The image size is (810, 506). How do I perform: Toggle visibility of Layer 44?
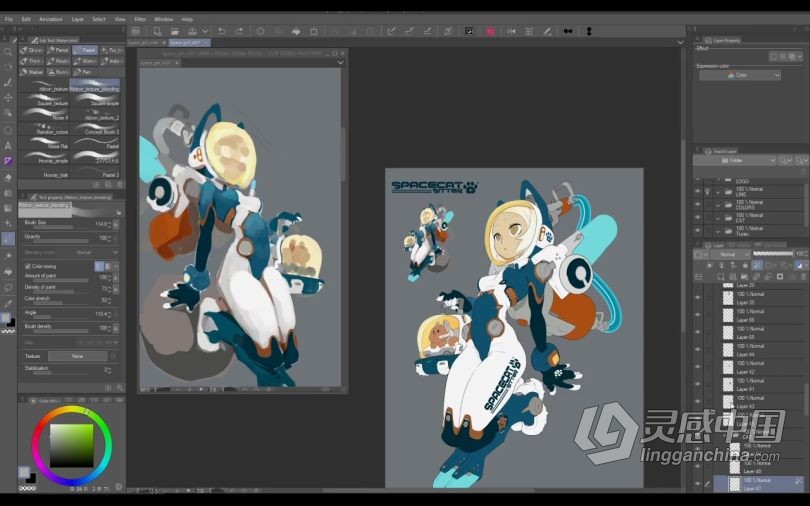698,350
